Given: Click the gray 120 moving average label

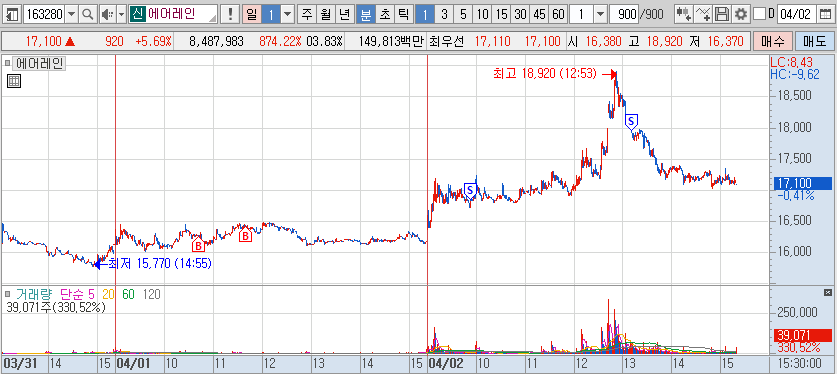Looking at the screenshot, I should point(152,294).
